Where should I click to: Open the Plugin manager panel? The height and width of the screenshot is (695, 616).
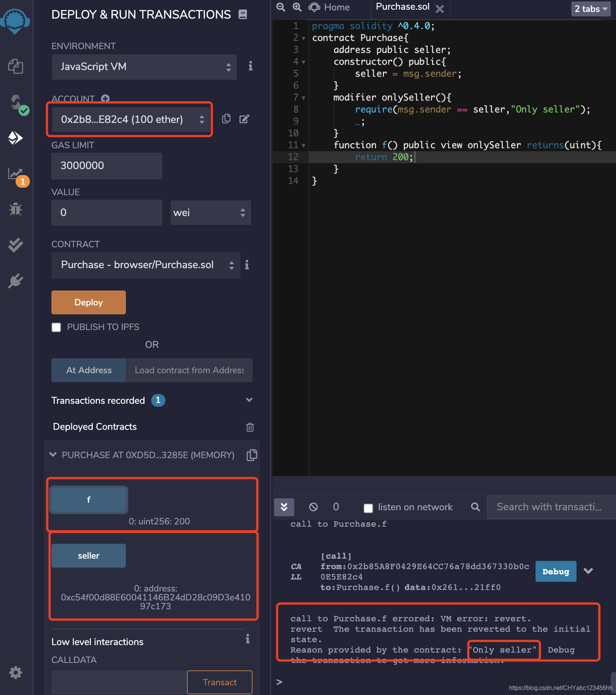[x=16, y=281]
